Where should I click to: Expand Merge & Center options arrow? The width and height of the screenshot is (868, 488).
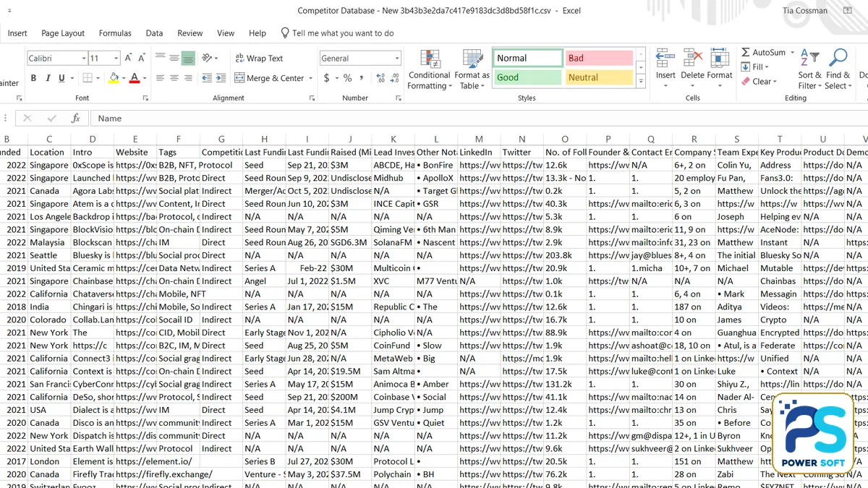(311, 78)
